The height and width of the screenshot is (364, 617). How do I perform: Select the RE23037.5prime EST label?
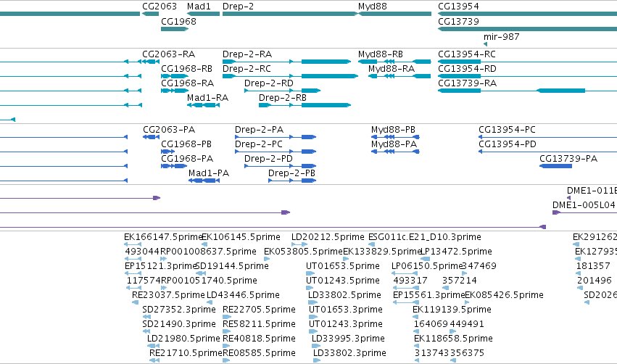pos(168,295)
